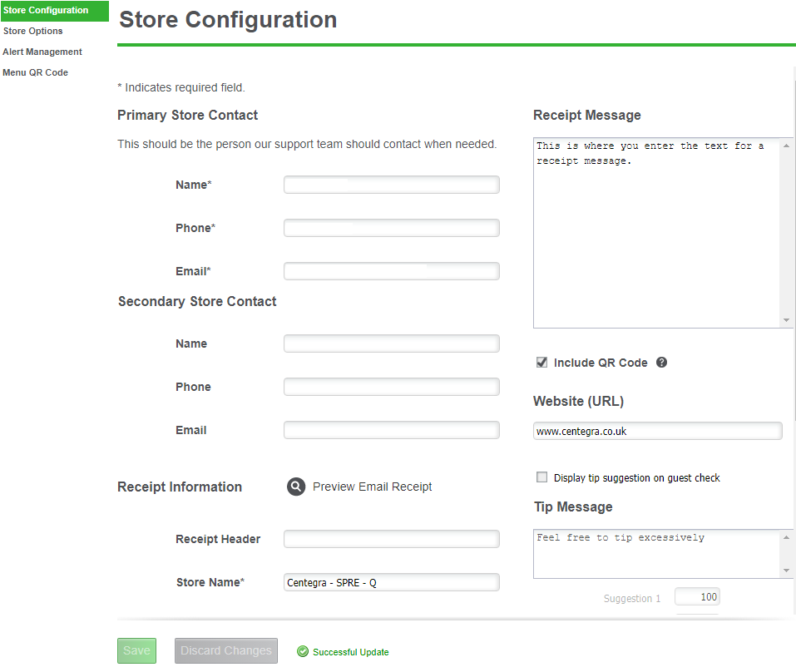This screenshot has width=796, height=672.
Task: Open the Preview Email Receipt link
Action: tap(372, 487)
